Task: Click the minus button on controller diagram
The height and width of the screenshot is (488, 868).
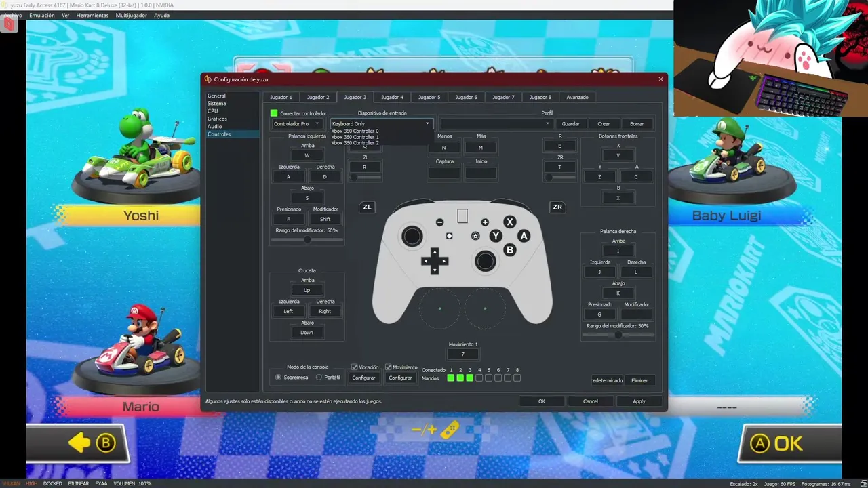Action: pyautogui.click(x=439, y=222)
